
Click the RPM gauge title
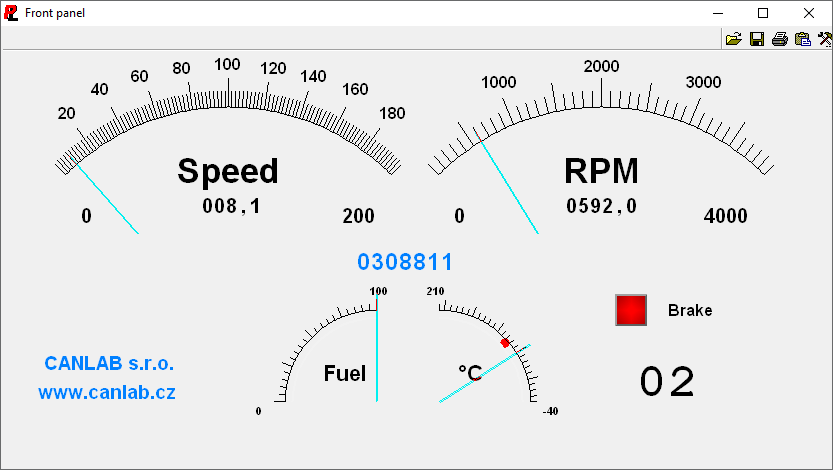pos(601,171)
